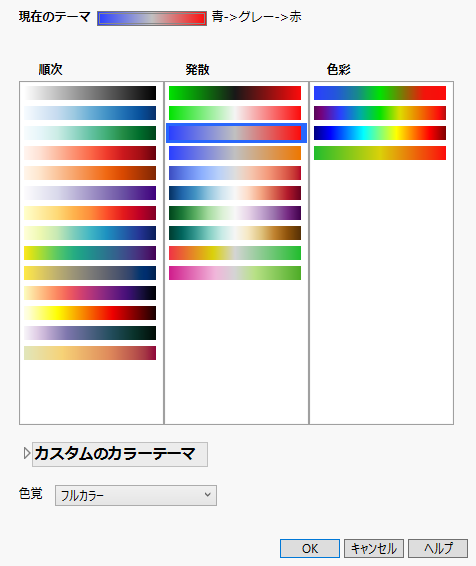Select the green-yellow-orange-red chromatic gradient
This screenshot has height=566, width=476.
tap(380, 153)
